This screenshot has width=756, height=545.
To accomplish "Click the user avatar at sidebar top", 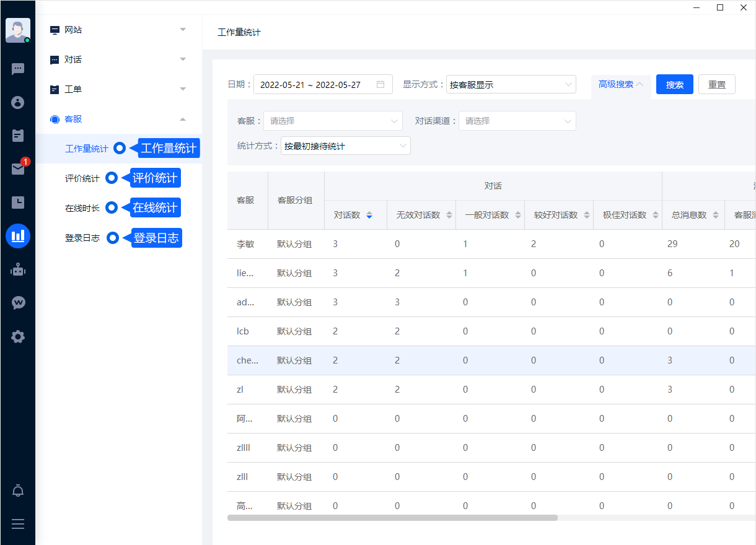I will [x=17, y=30].
